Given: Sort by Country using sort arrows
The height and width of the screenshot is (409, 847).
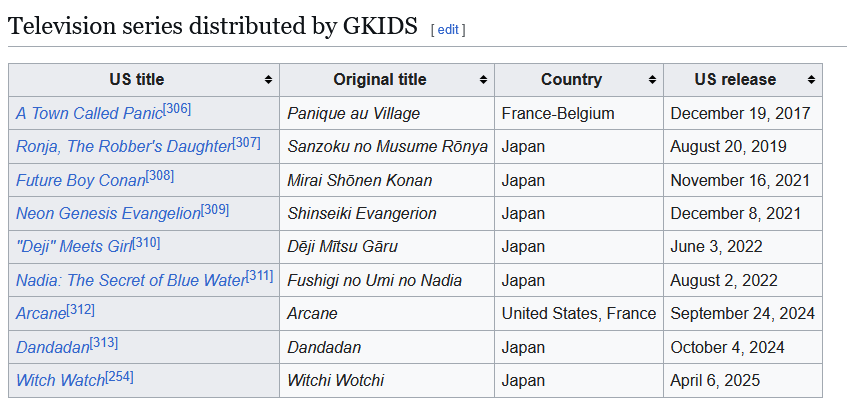Looking at the screenshot, I should tap(652, 80).
